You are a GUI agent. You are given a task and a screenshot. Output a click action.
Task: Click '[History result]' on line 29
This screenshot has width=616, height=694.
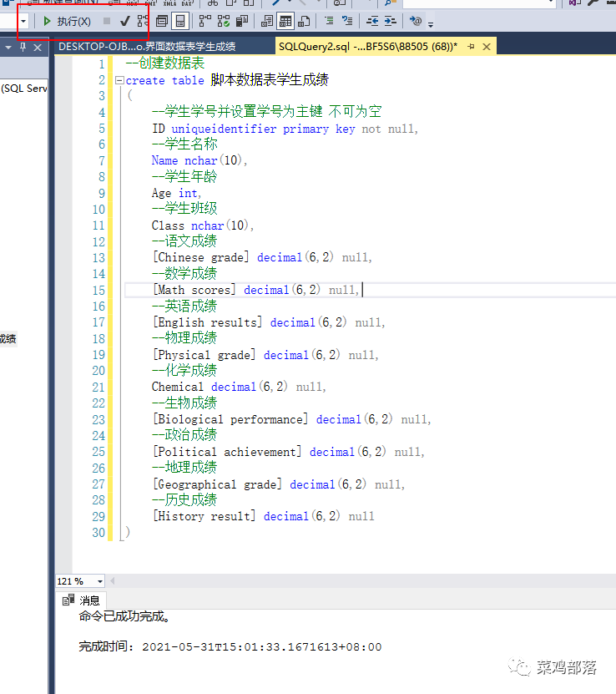tap(204, 516)
